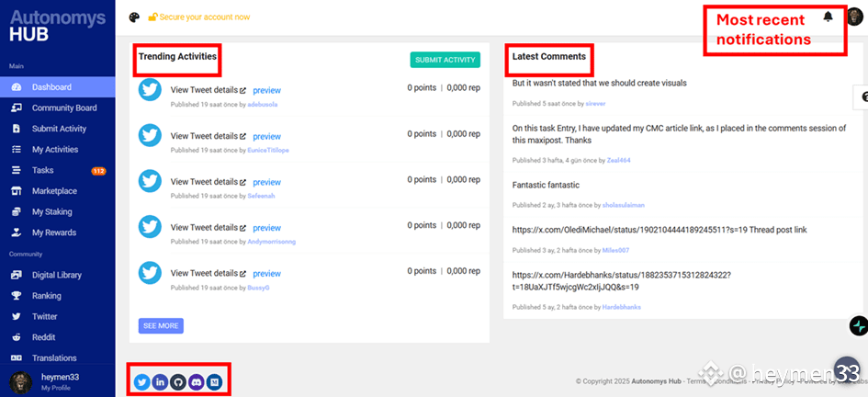Open My Staking in sidebar
The width and height of the screenshot is (868, 397).
tap(58, 211)
